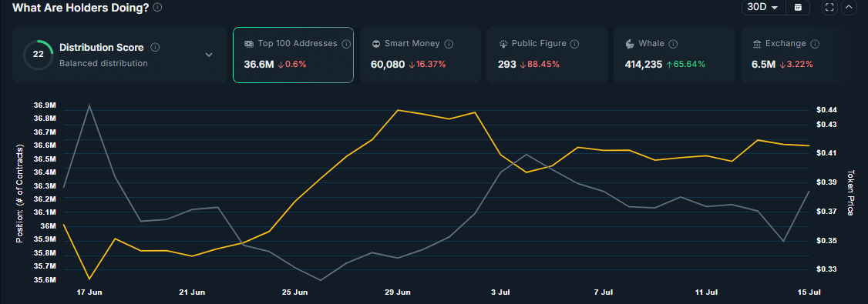Click yellow line peak near 29 Jun

(x=398, y=110)
